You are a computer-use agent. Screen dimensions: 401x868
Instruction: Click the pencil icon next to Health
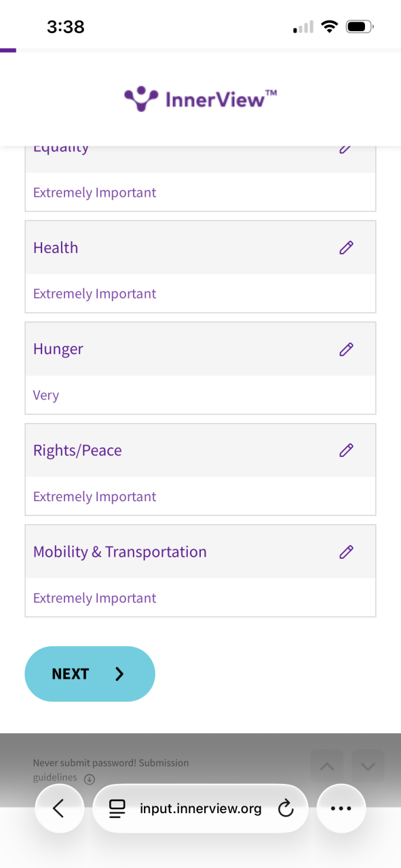(x=346, y=248)
